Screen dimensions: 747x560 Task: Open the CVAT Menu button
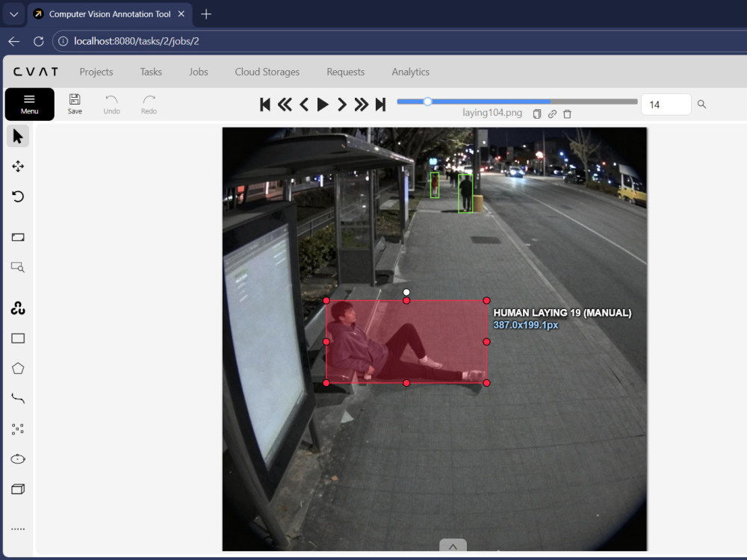click(30, 105)
